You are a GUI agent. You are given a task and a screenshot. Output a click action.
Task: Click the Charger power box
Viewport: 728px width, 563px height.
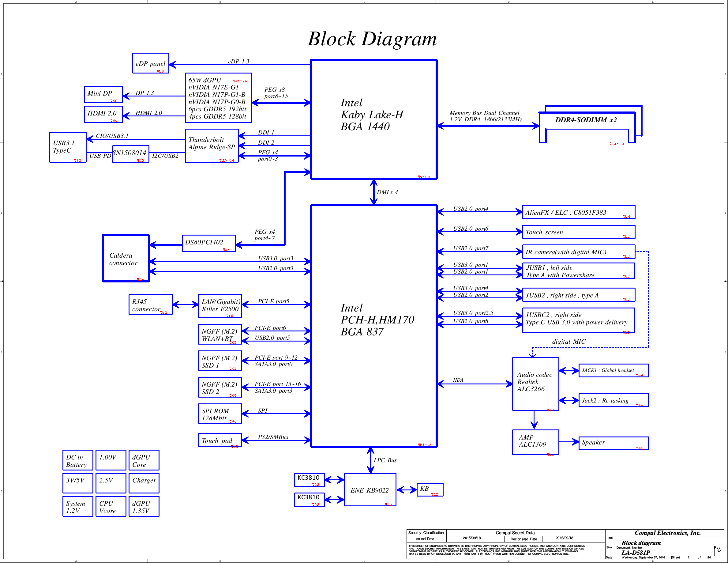(144, 483)
